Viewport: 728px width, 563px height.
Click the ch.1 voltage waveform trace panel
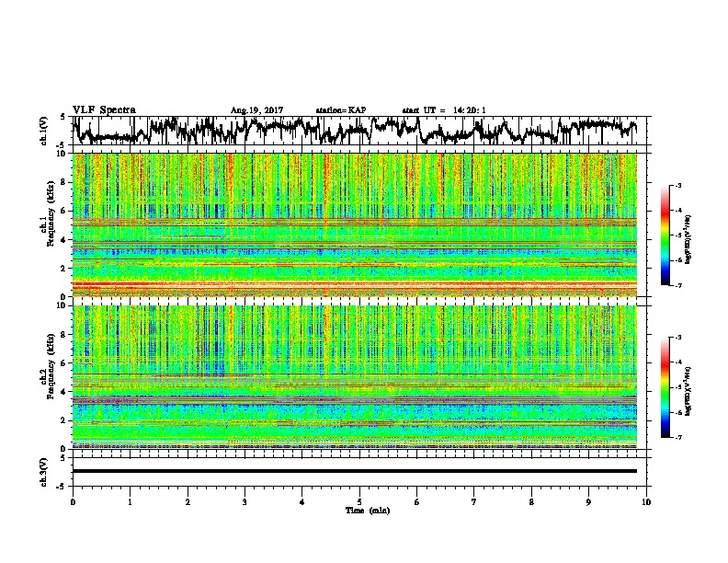click(361, 131)
